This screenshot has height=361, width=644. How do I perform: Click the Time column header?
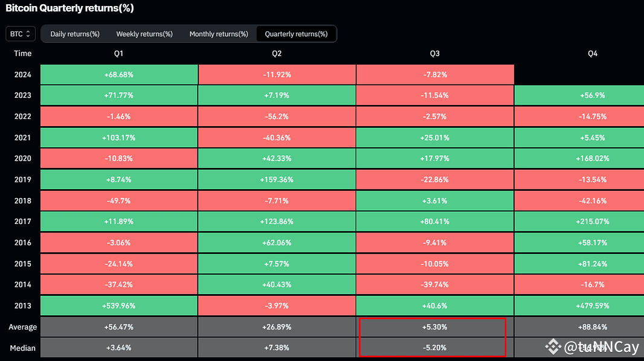click(x=22, y=53)
